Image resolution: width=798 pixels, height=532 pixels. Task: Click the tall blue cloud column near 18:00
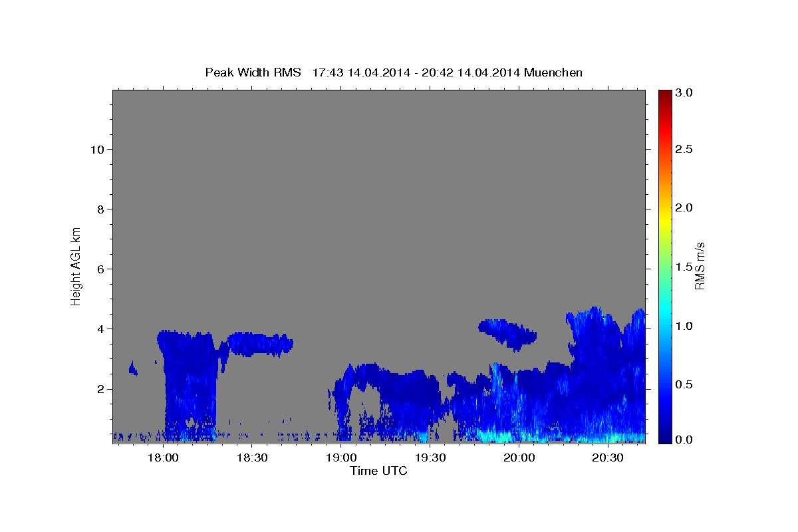[x=190, y=386]
